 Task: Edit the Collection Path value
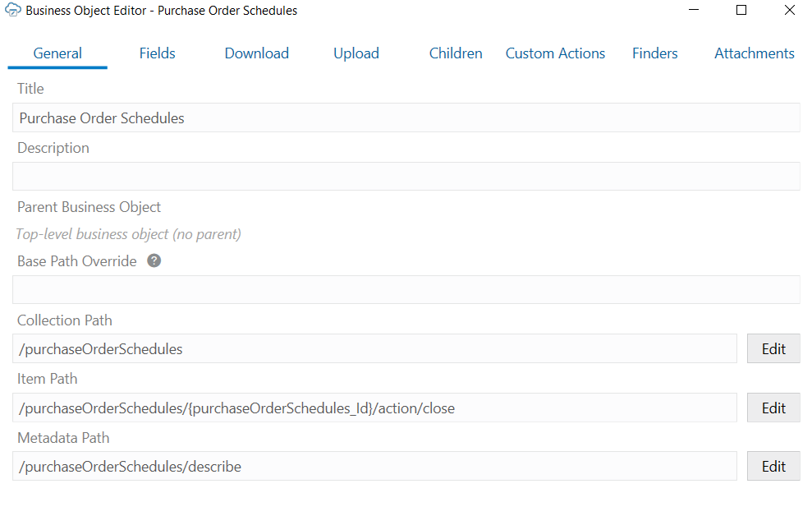pyautogui.click(x=773, y=348)
